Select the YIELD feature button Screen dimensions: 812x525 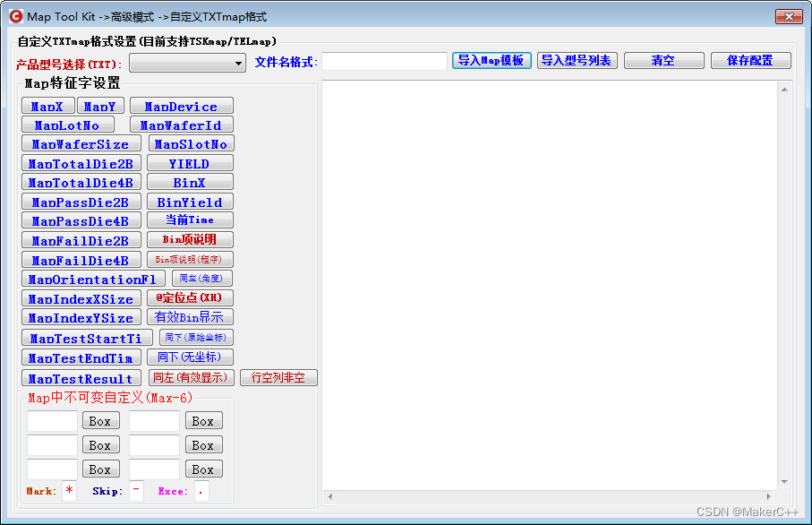(x=190, y=163)
